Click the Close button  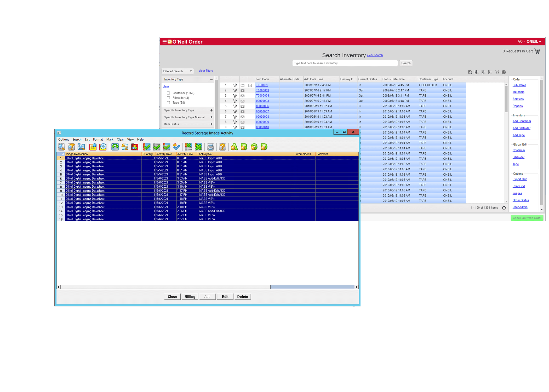coord(172,297)
